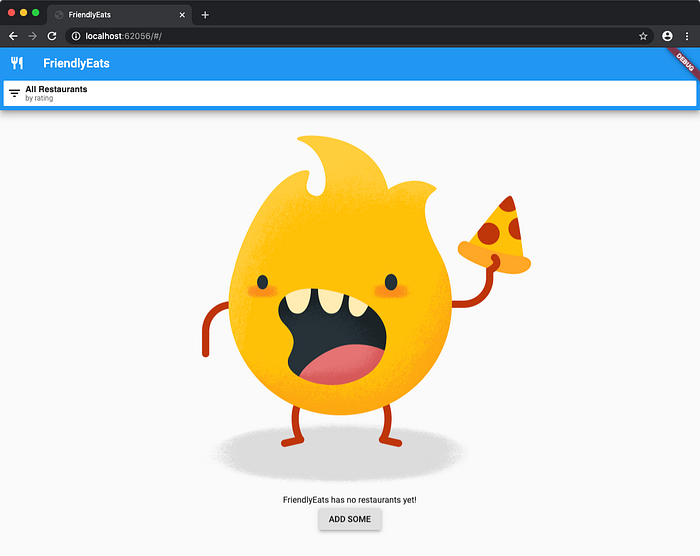Open the filter icon beside All Restaurants
The width and height of the screenshot is (700, 556).
[x=14, y=93]
